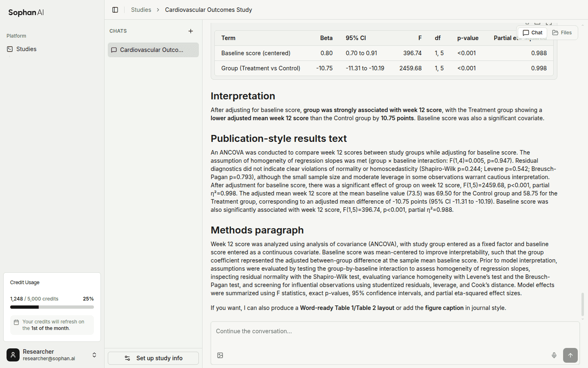The image size is (588, 368).
Task: Click the attach image icon
Action: 220,355
